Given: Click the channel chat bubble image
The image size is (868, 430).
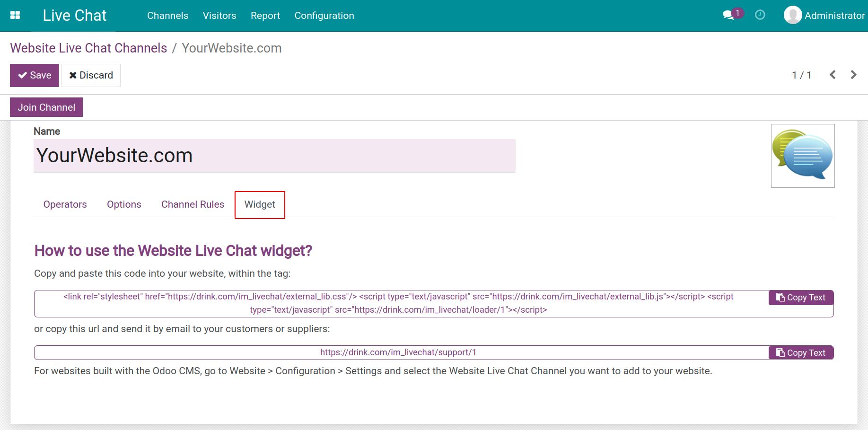Looking at the screenshot, I should click(x=802, y=156).
